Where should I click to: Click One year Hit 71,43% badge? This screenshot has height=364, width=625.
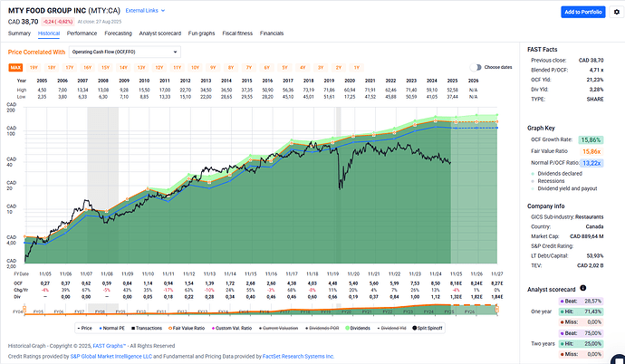pyautogui.click(x=582, y=311)
